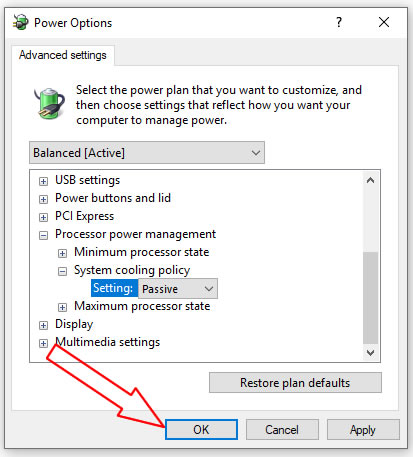Screen dimensions: 413x457
Task: Open the question mark help button
Action: click(339, 22)
